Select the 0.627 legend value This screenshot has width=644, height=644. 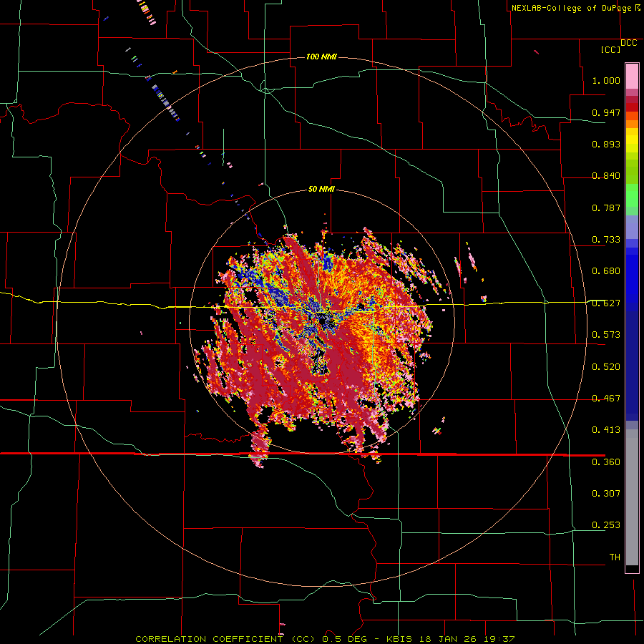tap(606, 303)
